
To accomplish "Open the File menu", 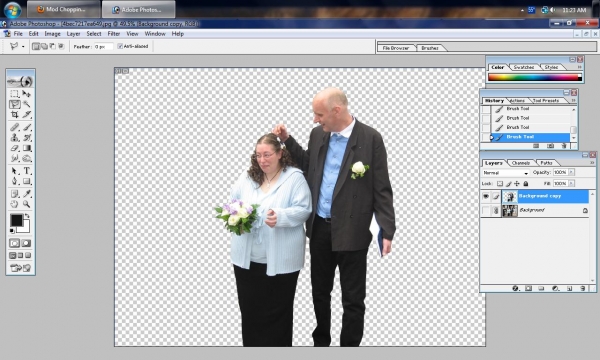I will pos(18,34).
